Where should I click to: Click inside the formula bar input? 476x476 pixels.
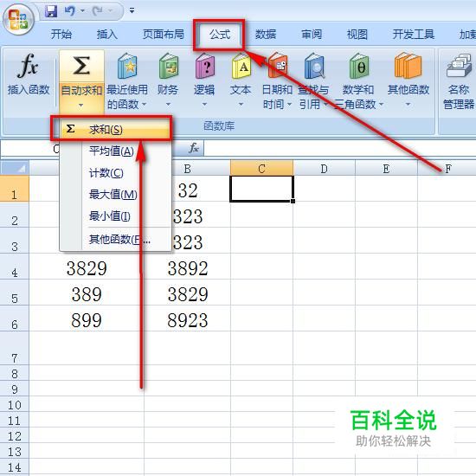(x=339, y=149)
